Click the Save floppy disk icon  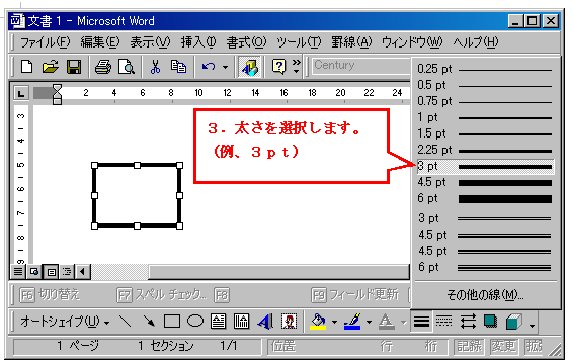[x=74, y=67]
